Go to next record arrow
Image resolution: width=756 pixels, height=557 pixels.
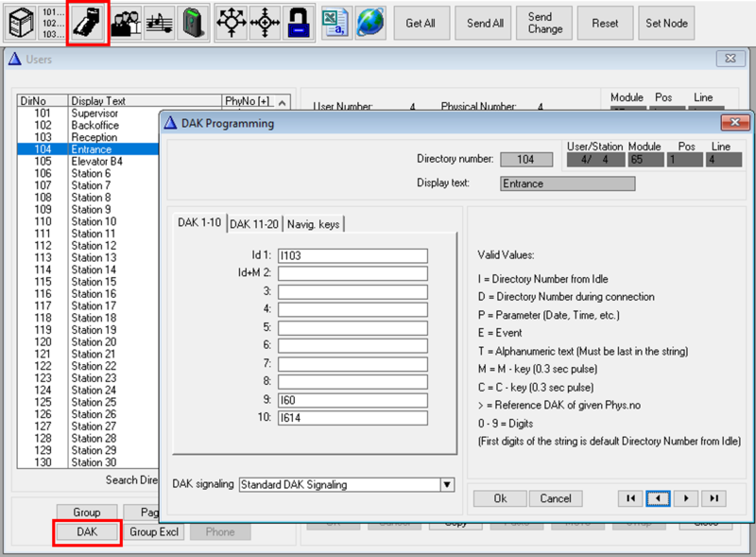685,498
